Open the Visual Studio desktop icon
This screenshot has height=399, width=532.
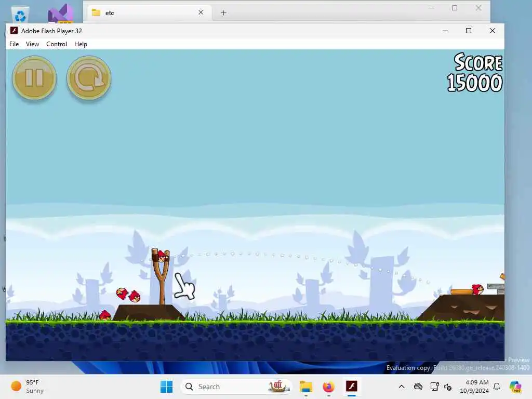coord(61,14)
